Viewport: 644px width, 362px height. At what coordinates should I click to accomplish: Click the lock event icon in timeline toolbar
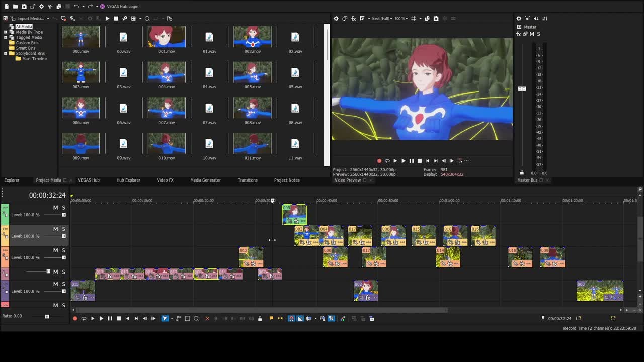pos(260,318)
